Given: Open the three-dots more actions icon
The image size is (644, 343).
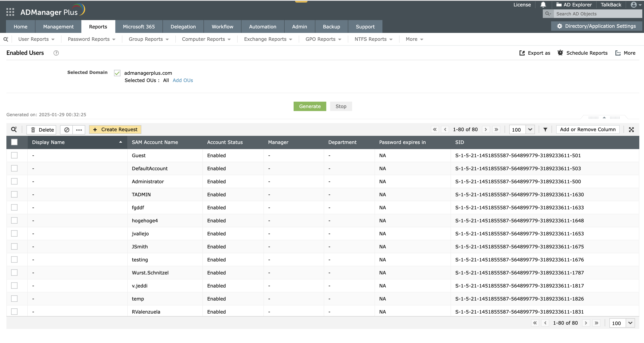Looking at the screenshot, I should pyautogui.click(x=79, y=130).
